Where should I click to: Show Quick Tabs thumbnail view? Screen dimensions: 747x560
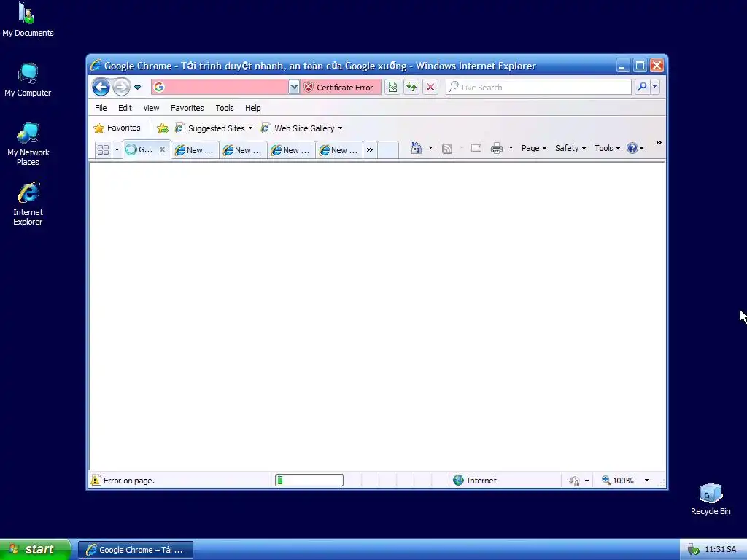(x=103, y=149)
